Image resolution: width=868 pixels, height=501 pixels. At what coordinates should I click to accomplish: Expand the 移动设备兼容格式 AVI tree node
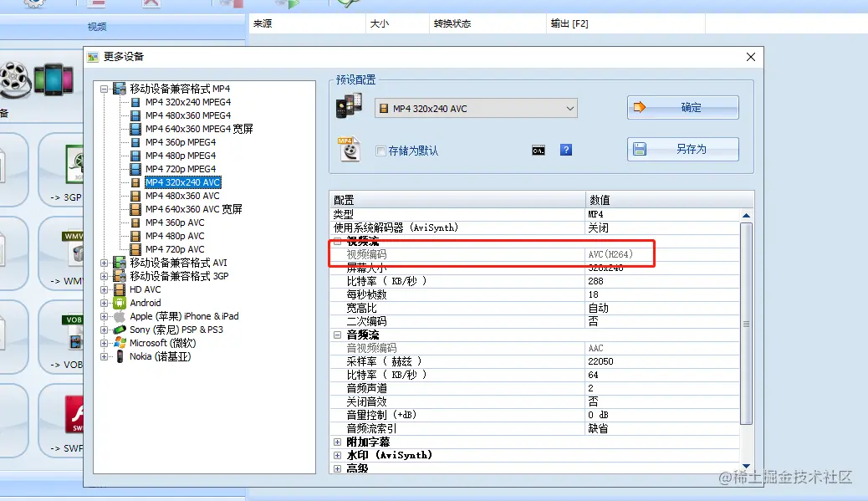click(x=104, y=263)
